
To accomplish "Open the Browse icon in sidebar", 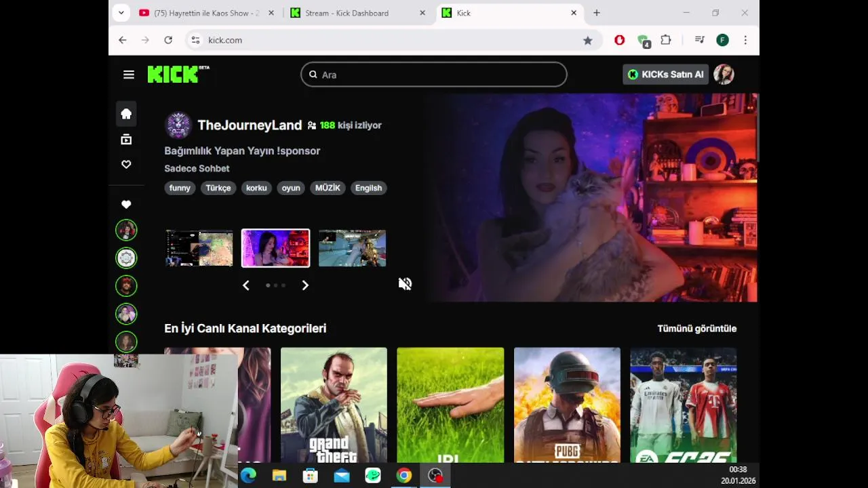I will click(x=126, y=140).
